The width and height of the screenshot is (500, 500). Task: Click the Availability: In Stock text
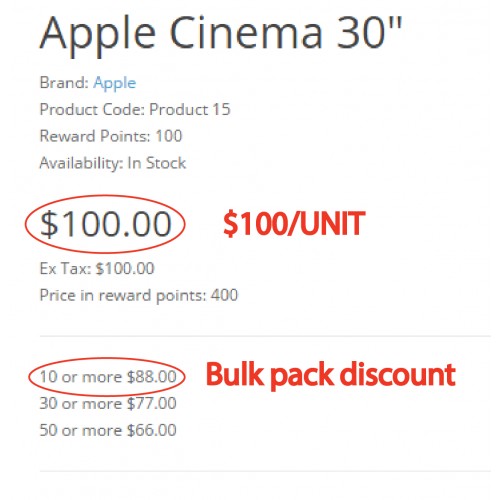coord(113,163)
